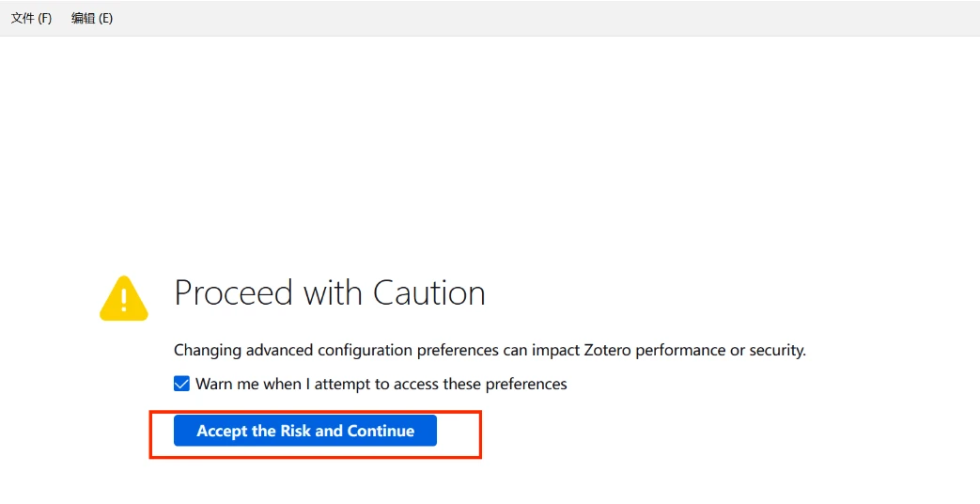Click the word "Zotero" in warning text

pyautogui.click(x=608, y=350)
